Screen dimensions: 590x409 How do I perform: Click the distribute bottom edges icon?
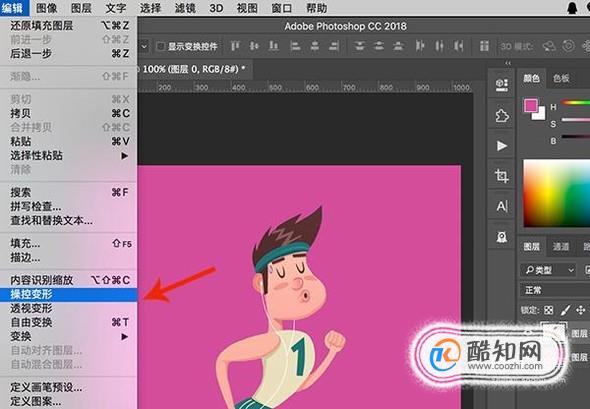[398, 46]
